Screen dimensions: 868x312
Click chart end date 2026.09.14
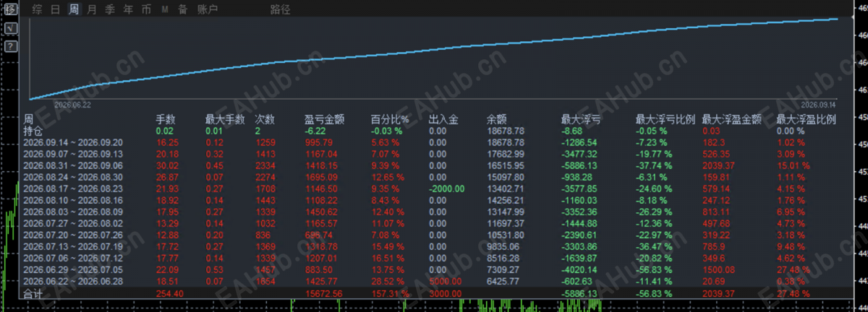click(x=820, y=104)
